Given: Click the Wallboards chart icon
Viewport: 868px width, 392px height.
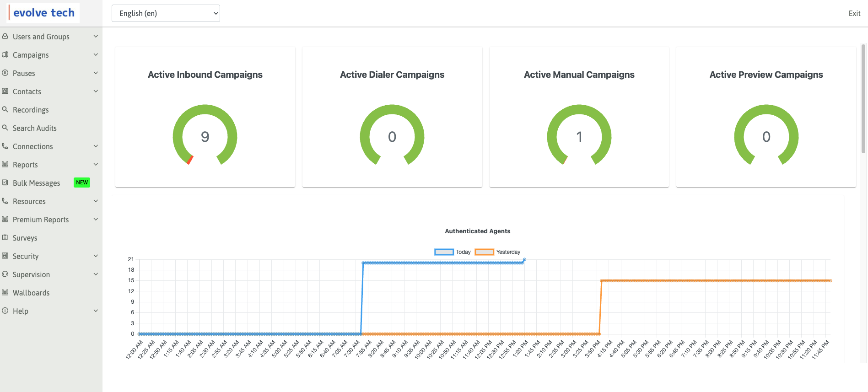Looking at the screenshot, I should (x=5, y=292).
